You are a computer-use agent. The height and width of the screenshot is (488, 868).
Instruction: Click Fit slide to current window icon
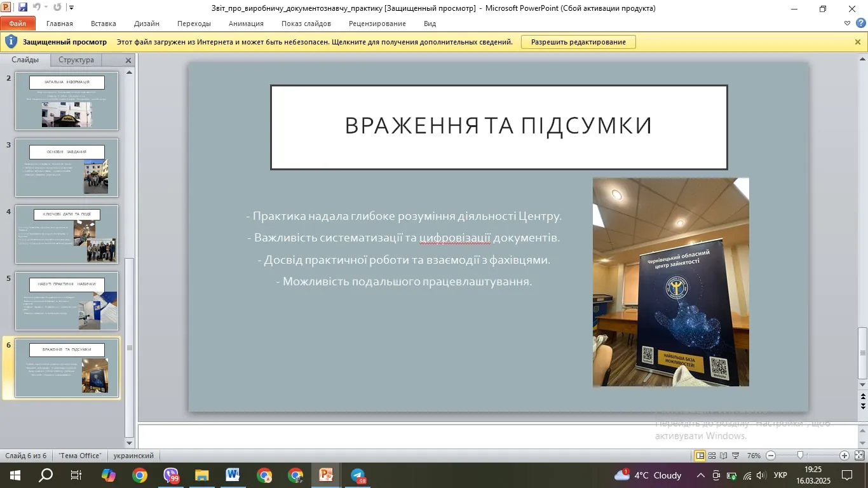coord(859,456)
